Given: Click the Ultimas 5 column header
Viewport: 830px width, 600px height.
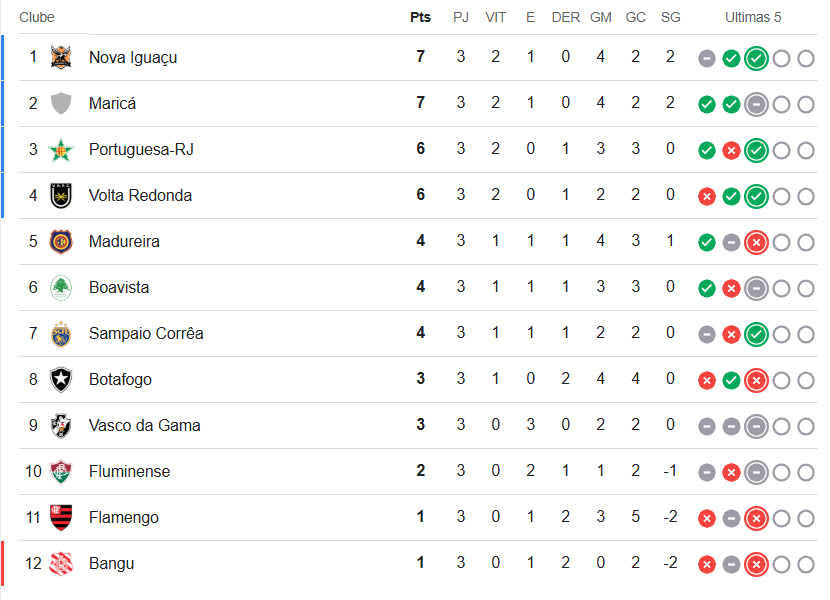Looking at the screenshot, I should (754, 17).
